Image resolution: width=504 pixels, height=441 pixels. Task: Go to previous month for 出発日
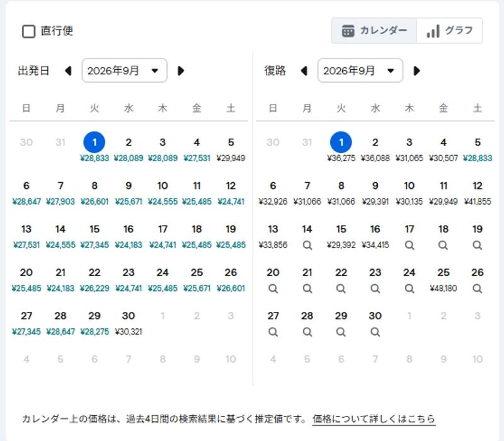[x=68, y=71]
